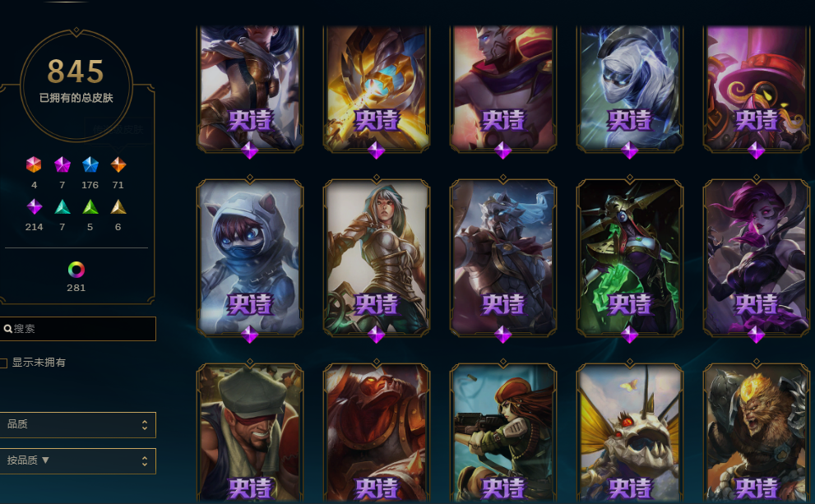Select the orange gem icon above 71
Screen dimensions: 815x504
118,164
